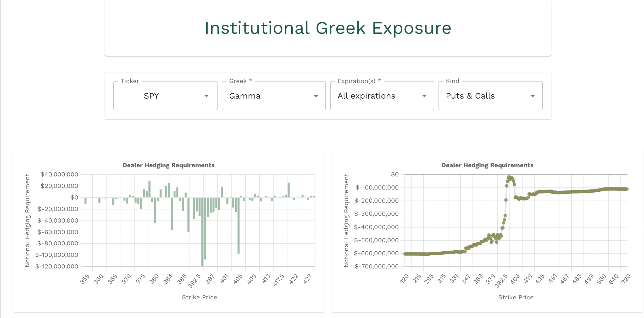Click the Expiration(s) dropdown arrow icon
Image resolution: width=644 pixels, height=318 pixels.
click(x=424, y=96)
